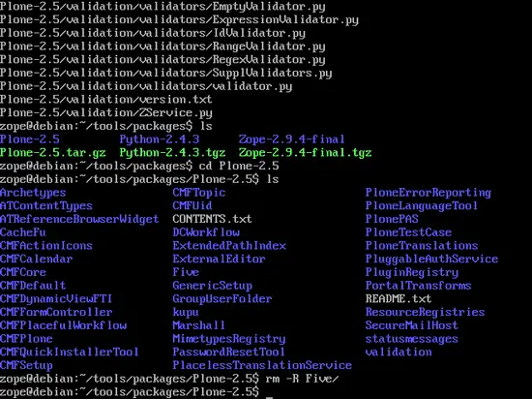Select the blue Zope-2.9.4-final directory
The height and width of the screenshot is (399, 532).
tap(292, 139)
